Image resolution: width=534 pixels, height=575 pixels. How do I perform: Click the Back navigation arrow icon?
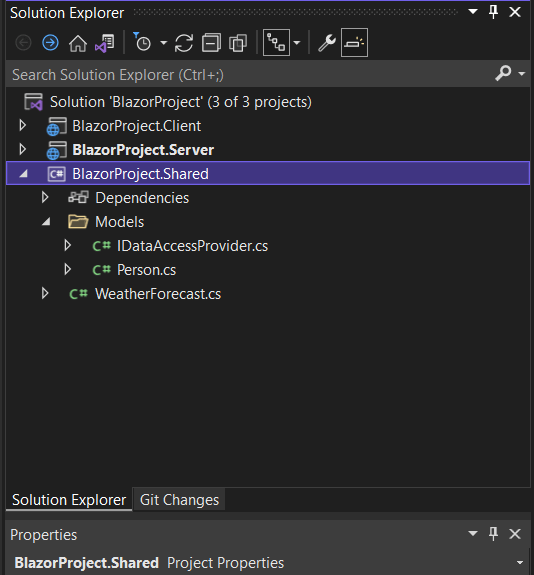(x=23, y=43)
